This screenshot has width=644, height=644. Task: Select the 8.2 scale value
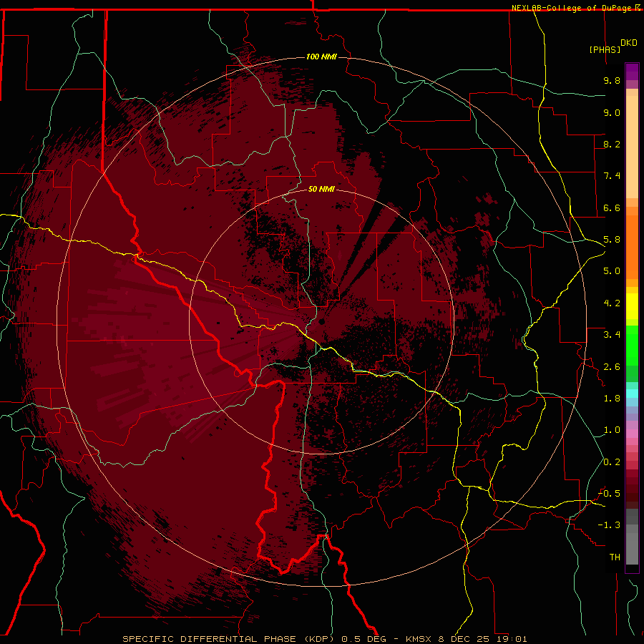[x=612, y=144]
